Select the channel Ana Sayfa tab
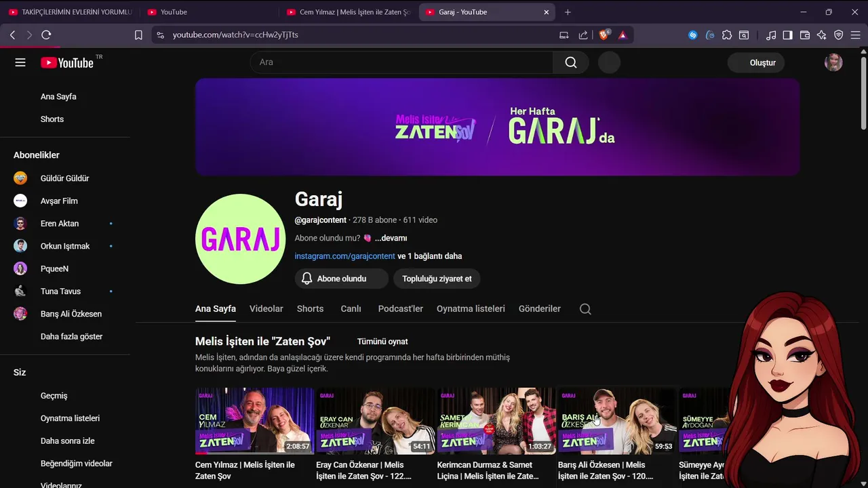The height and width of the screenshot is (488, 868). coord(216,308)
